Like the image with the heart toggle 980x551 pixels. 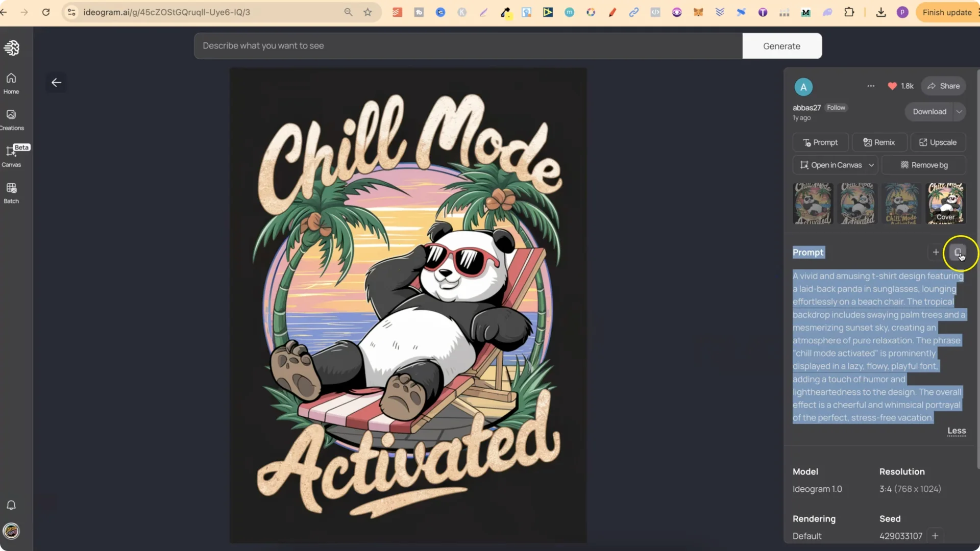click(x=892, y=86)
